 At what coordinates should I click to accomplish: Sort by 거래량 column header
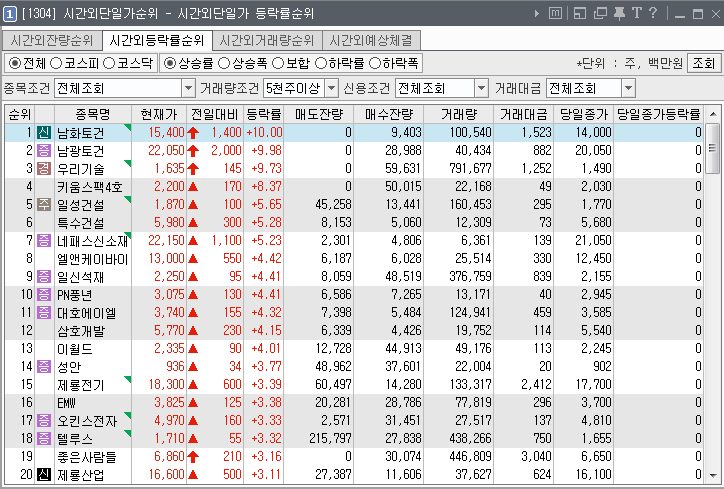coord(458,114)
